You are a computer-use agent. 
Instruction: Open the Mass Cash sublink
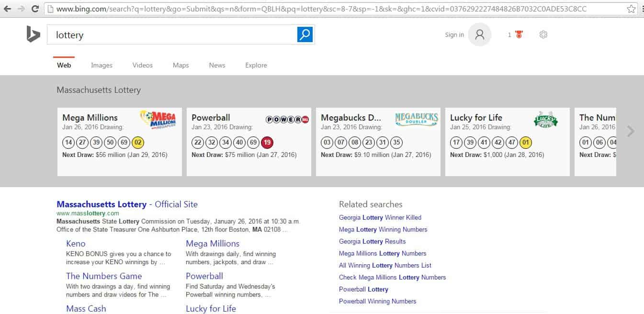click(x=86, y=309)
